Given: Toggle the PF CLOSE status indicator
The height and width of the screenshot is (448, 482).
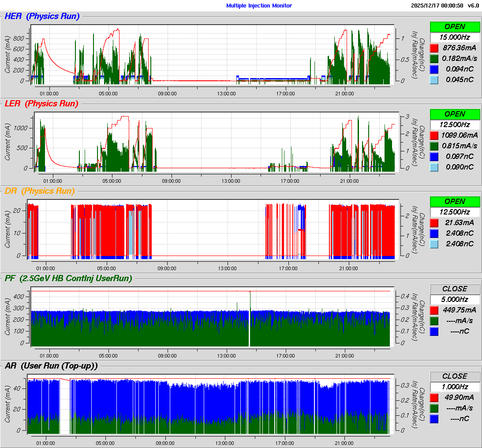Looking at the screenshot, I should click(455, 289).
